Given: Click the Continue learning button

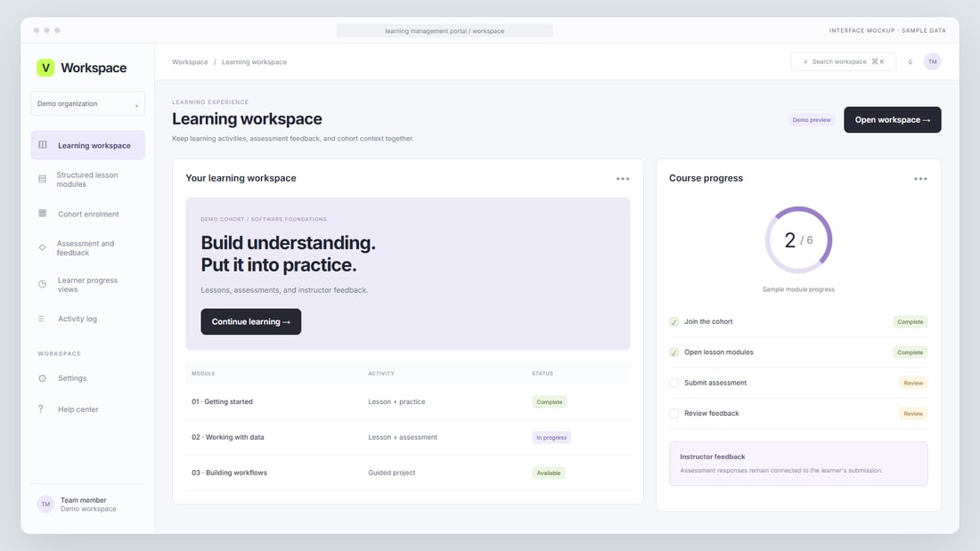Looking at the screenshot, I should point(250,321).
